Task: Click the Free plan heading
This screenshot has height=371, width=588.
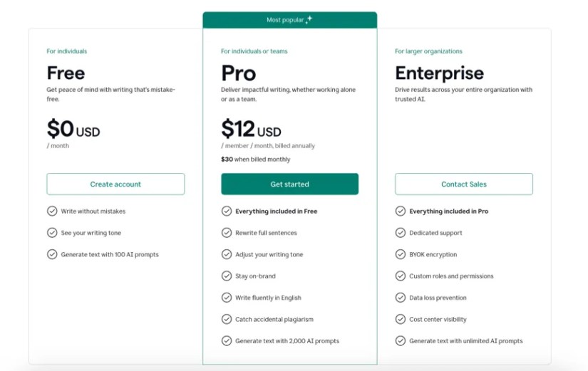Action: tap(66, 73)
